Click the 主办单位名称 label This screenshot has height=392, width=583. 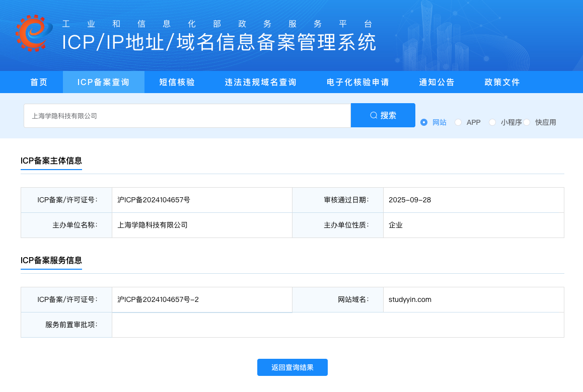(75, 225)
